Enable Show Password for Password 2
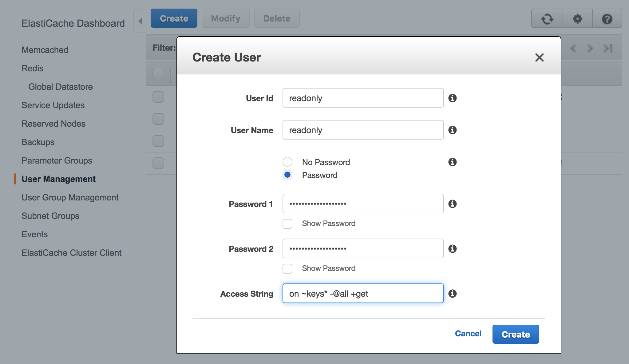629x364 pixels. (x=288, y=268)
